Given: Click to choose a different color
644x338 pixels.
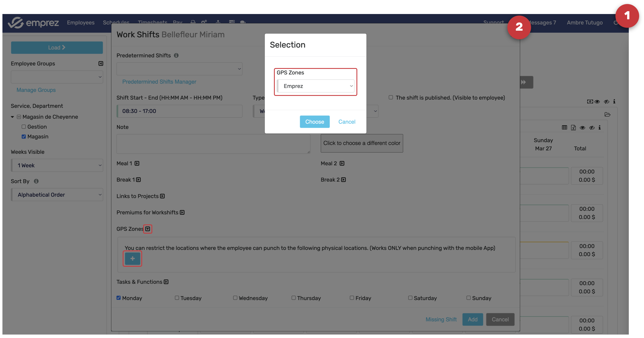Looking at the screenshot, I should tap(362, 143).
